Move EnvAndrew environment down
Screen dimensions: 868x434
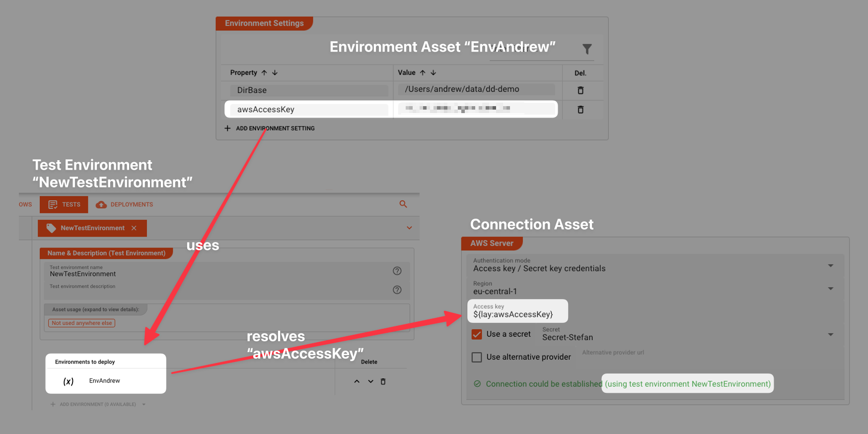pos(370,381)
